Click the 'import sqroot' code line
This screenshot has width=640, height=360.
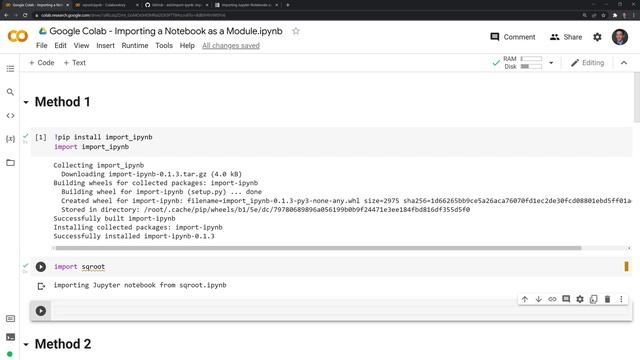tap(80, 267)
